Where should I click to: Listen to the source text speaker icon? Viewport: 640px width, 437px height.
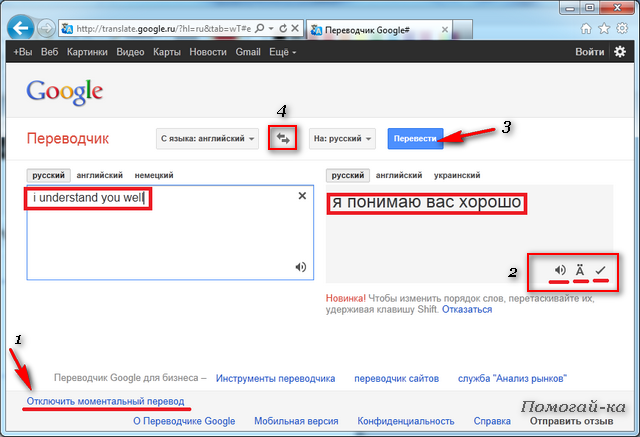[301, 267]
